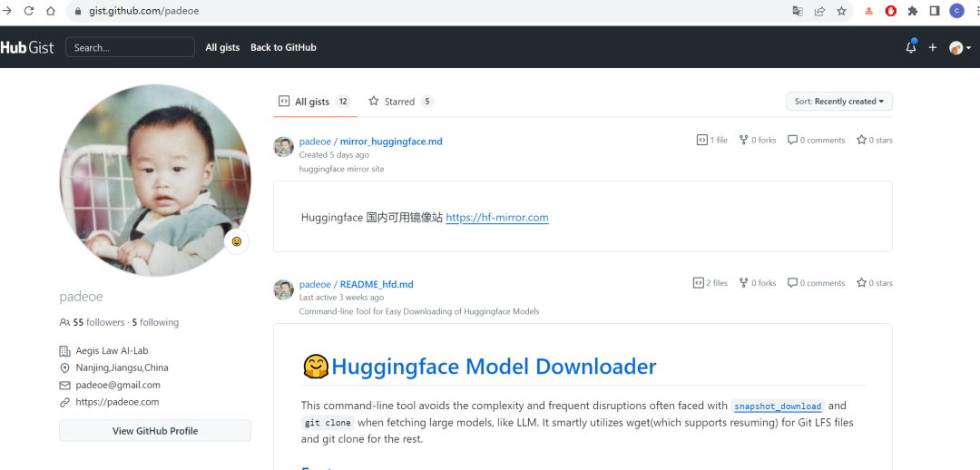Focus the gist Search field

tap(130, 47)
